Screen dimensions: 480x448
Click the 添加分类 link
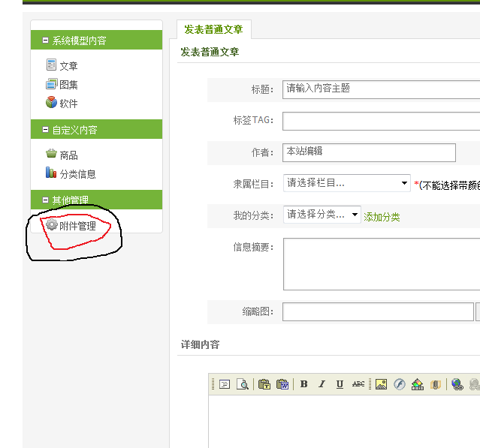[382, 217]
